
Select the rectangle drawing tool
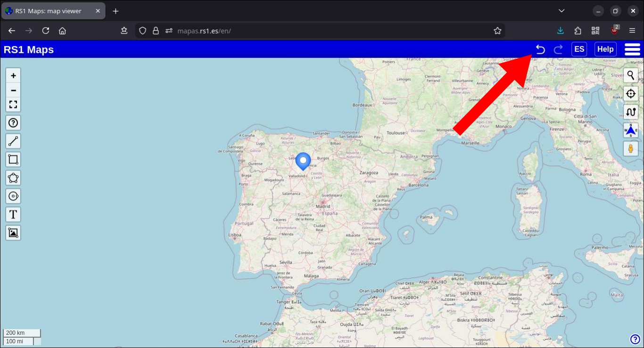13,159
